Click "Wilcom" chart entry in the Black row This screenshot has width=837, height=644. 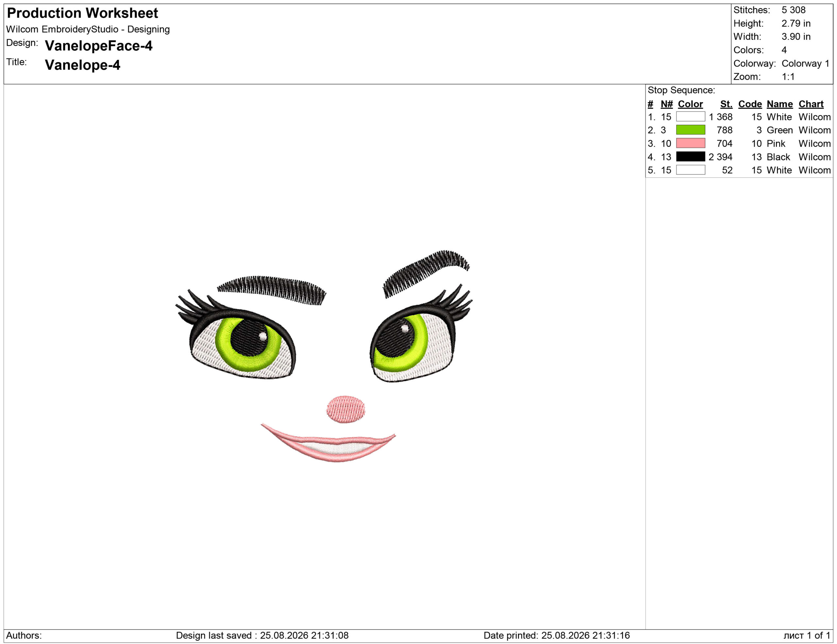[x=815, y=157]
